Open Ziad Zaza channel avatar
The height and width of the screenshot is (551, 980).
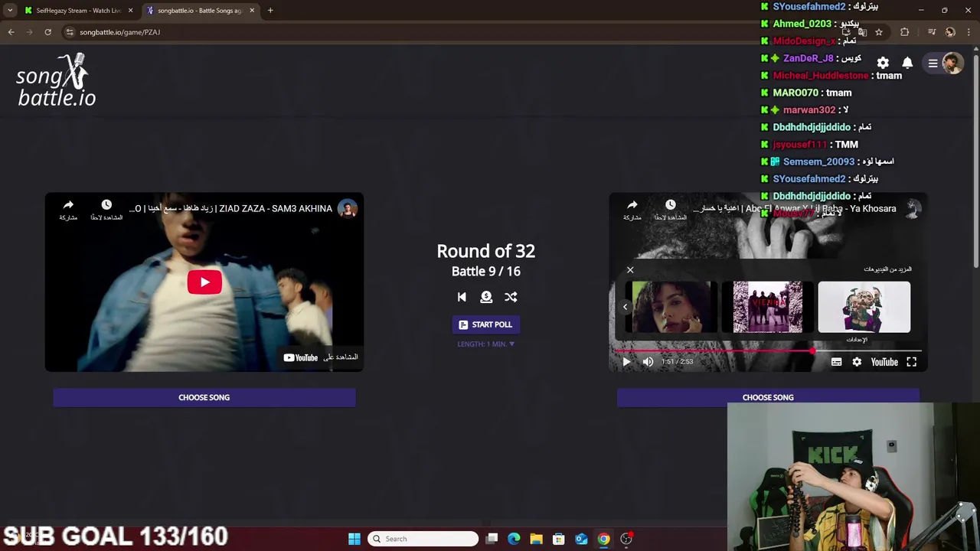point(348,209)
